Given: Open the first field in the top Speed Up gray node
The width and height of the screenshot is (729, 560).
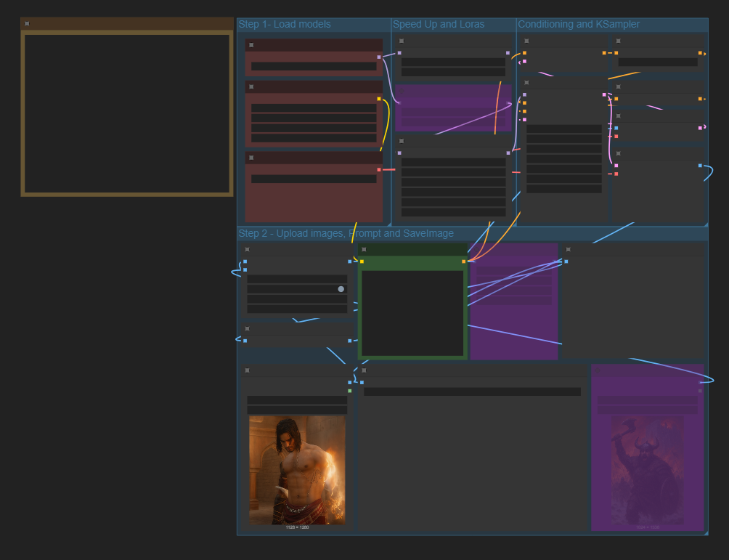Looking at the screenshot, I should (x=453, y=62).
